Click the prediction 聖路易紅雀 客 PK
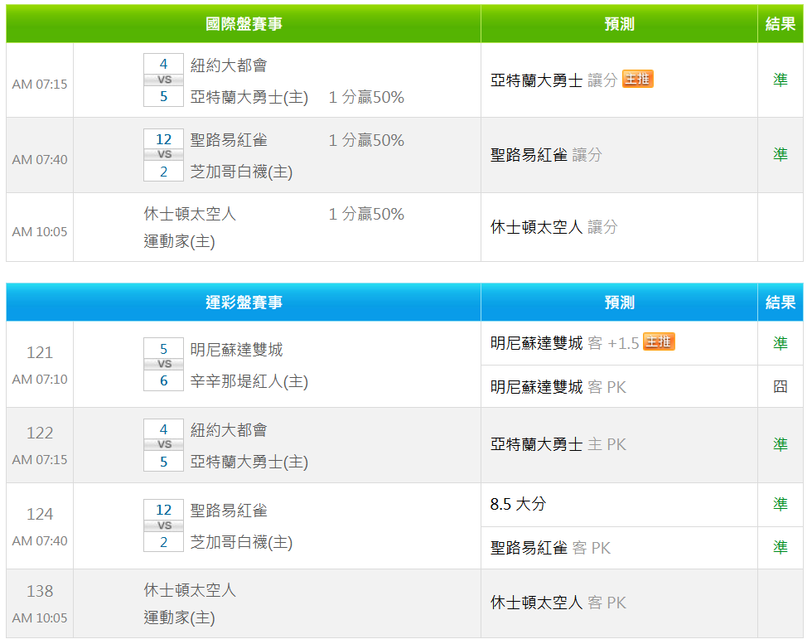 point(550,548)
